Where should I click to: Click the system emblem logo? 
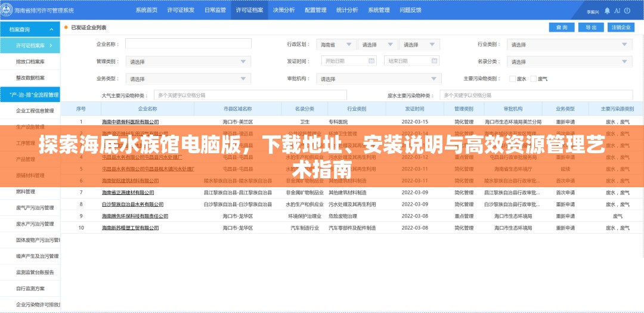point(6,10)
